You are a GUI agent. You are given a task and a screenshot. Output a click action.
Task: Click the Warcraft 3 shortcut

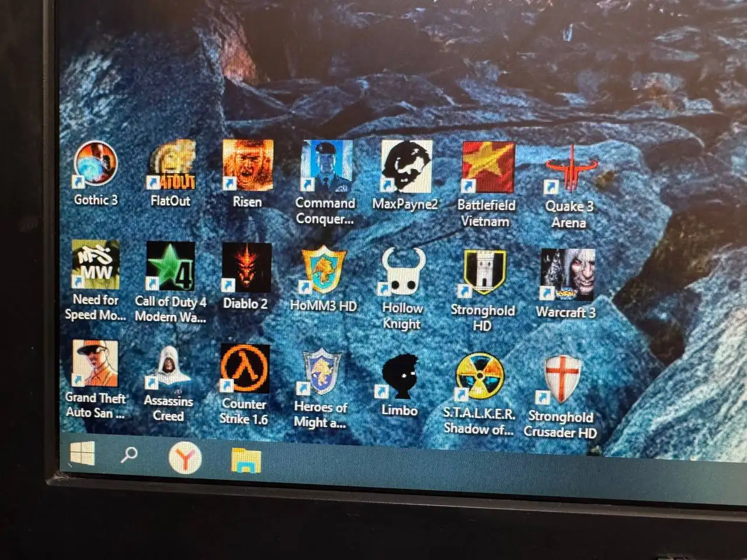(x=567, y=275)
